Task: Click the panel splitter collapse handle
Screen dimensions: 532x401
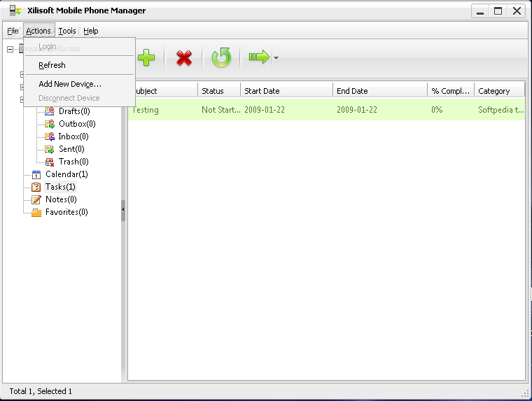Action: [x=123, y=211]
